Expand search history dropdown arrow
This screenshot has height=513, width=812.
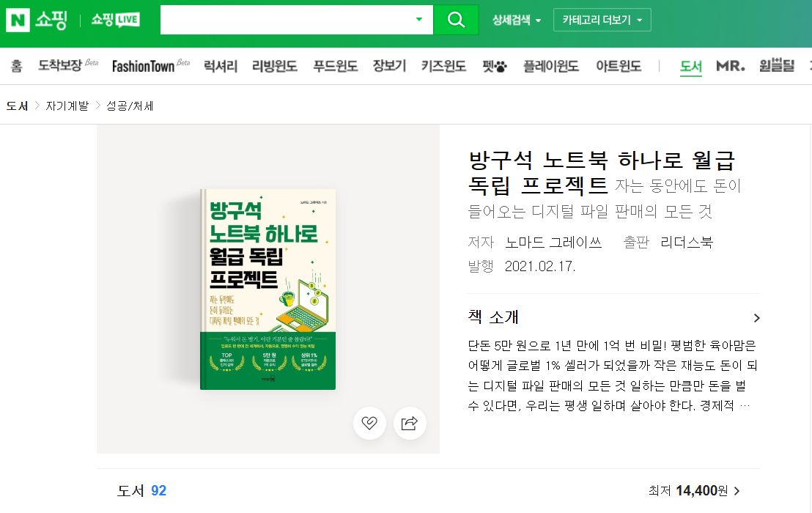419,20
